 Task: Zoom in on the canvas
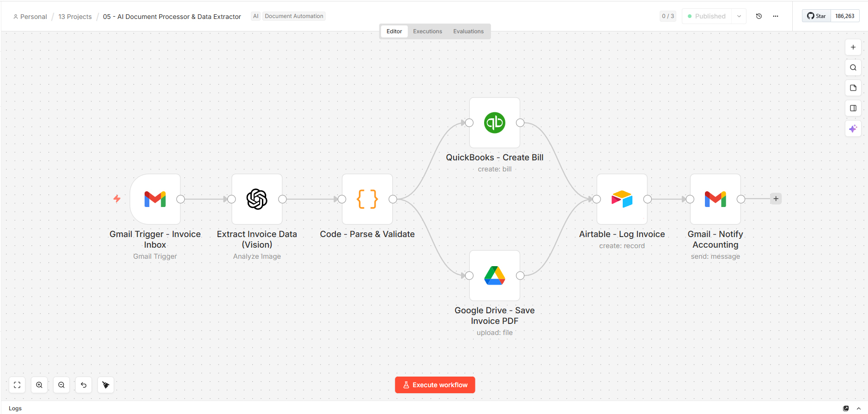[39, 385]
